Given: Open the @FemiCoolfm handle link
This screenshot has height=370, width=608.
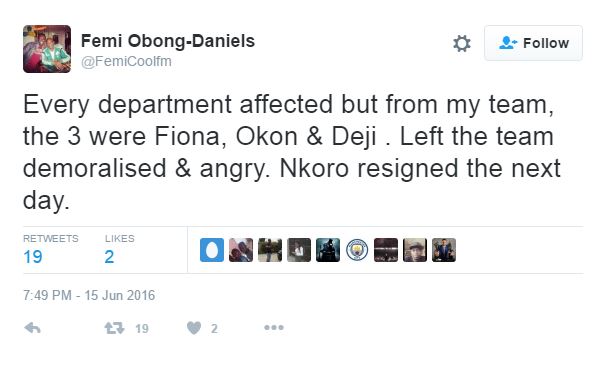Looking at the screenshot, I should tap(126, 61).
